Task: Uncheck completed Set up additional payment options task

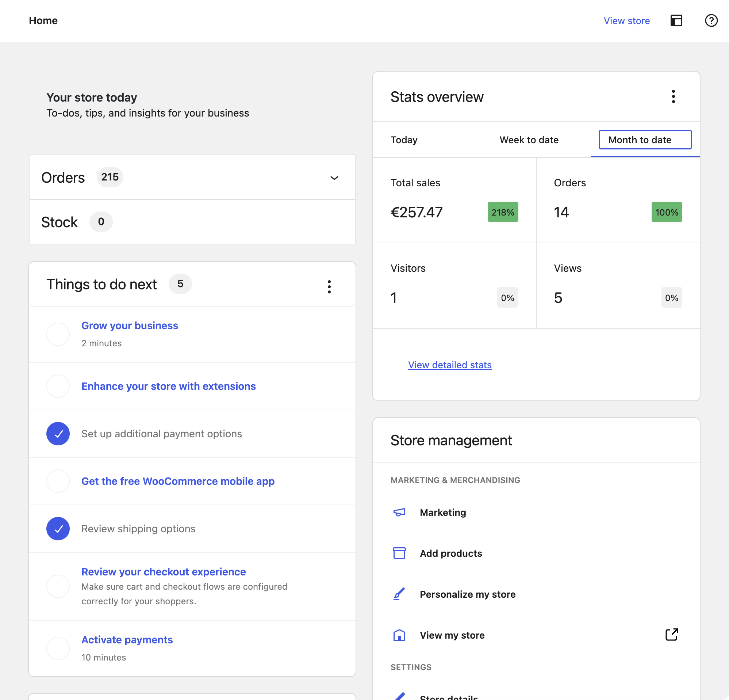Action: pyautogui.click(x=58, y=434)
